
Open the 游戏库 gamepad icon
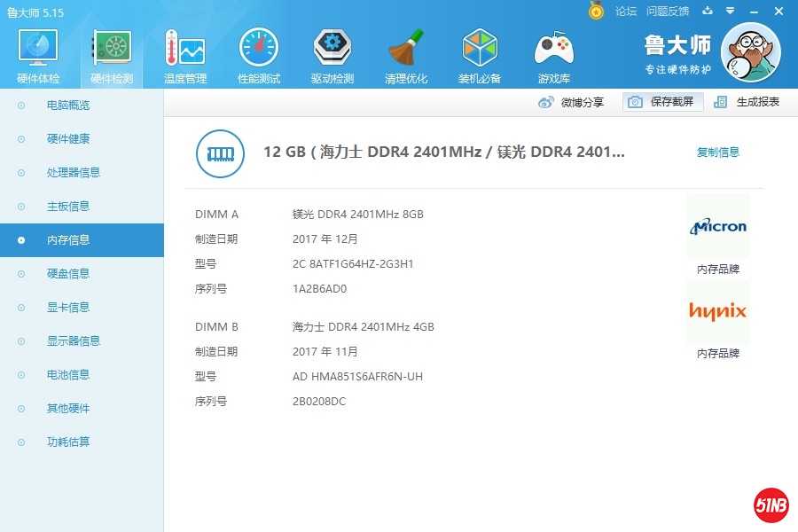click(553, 50)
